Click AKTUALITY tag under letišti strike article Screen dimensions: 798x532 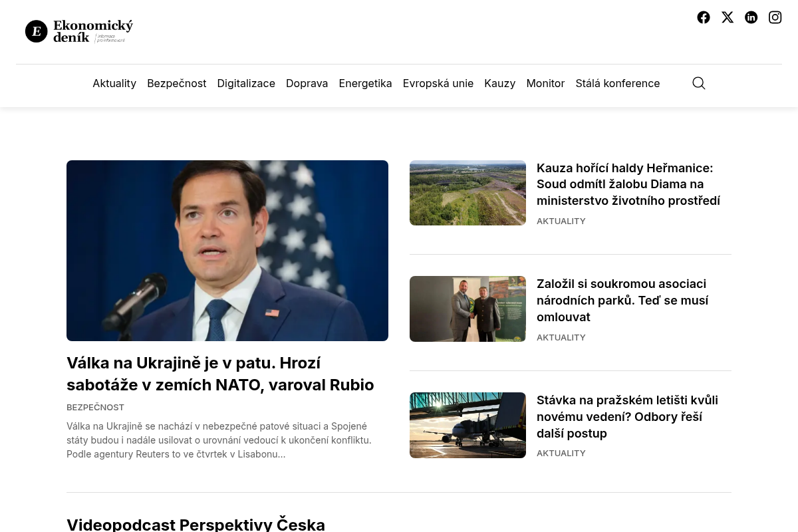561,453
